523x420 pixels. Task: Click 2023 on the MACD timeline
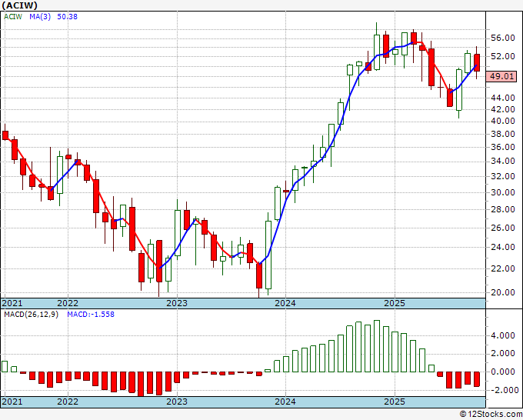(x=177, y=402)
